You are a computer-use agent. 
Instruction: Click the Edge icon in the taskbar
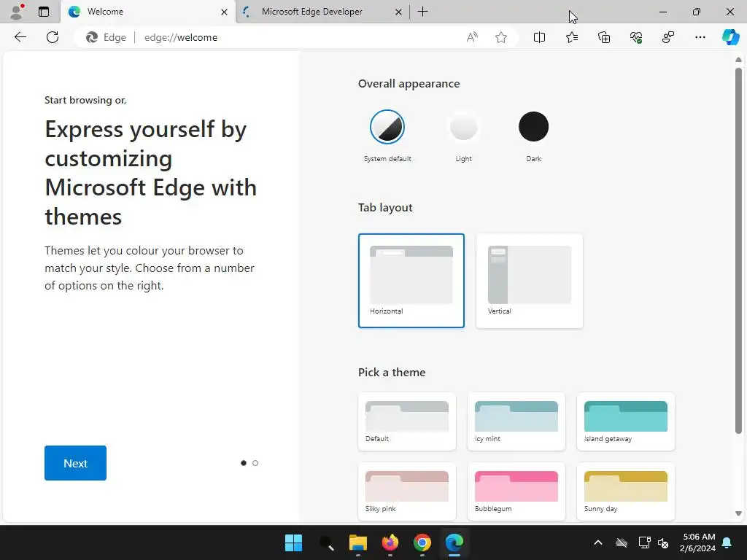coord(454,542)
